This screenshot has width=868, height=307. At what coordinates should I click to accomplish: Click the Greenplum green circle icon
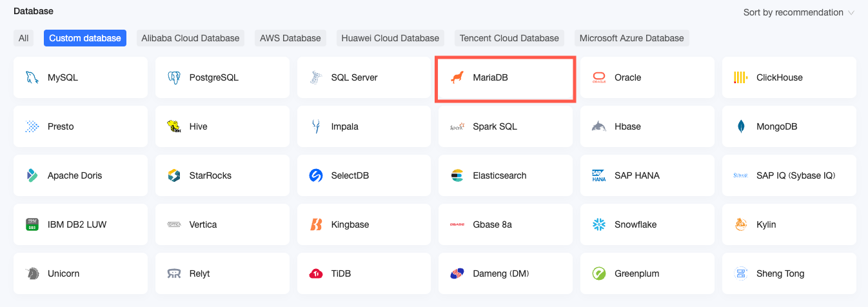pyautogui.click(x=599, y=273)
